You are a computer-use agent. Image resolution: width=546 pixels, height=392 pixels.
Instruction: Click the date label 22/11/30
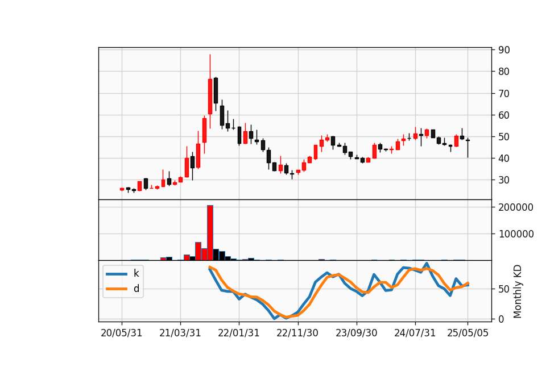(297, 333)
